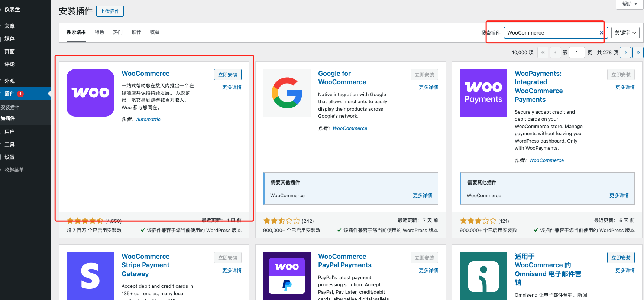Screen dimensions: 644x300
Task: Install WooCommerce with 立即安装 button
Action: pyautogui.click(x=227, y=75)
